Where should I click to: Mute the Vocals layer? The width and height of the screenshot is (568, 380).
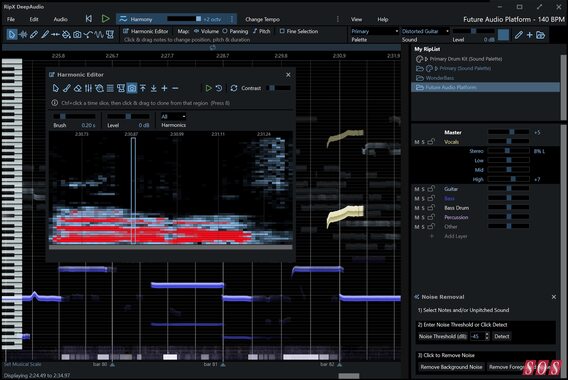[x=417, y=142]
